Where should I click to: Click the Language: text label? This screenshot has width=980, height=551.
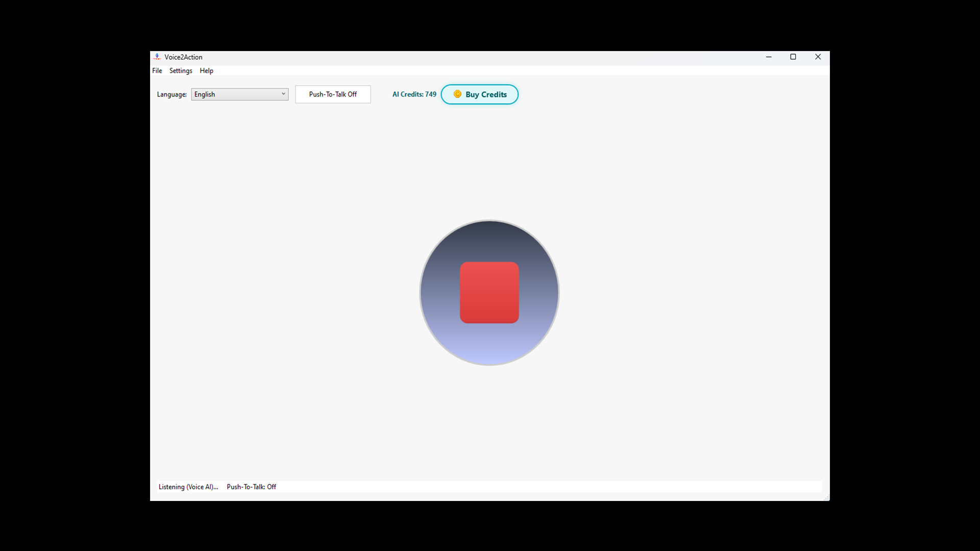click(x=171, y=94)
